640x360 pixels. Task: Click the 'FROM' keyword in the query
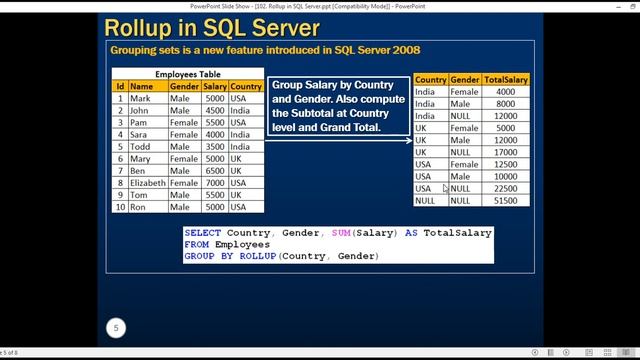pyautogui.click(x=196, y=244)
